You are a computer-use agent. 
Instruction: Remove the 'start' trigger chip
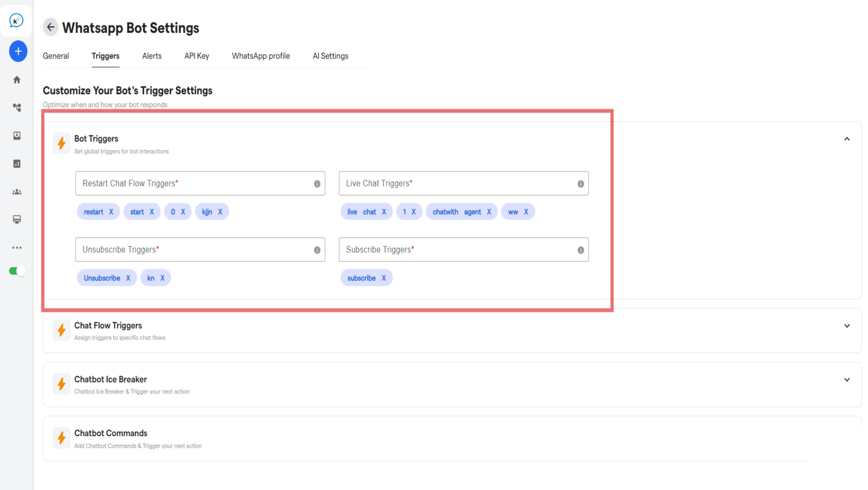[151, 212]
